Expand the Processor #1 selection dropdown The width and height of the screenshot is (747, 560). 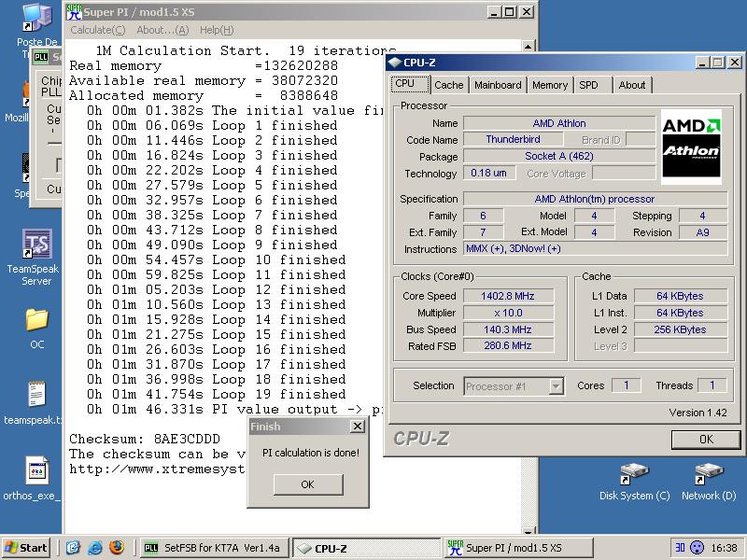click(556, 386)
